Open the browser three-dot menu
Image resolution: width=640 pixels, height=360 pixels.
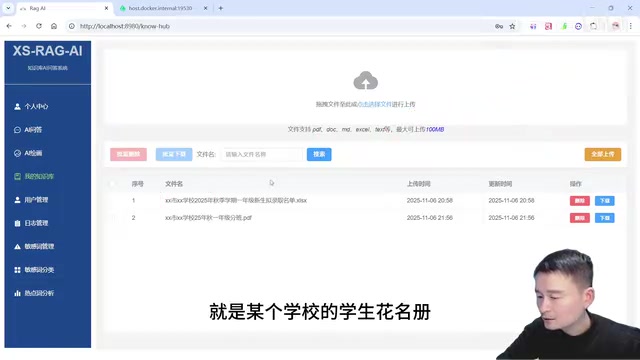tap(631, 26)
